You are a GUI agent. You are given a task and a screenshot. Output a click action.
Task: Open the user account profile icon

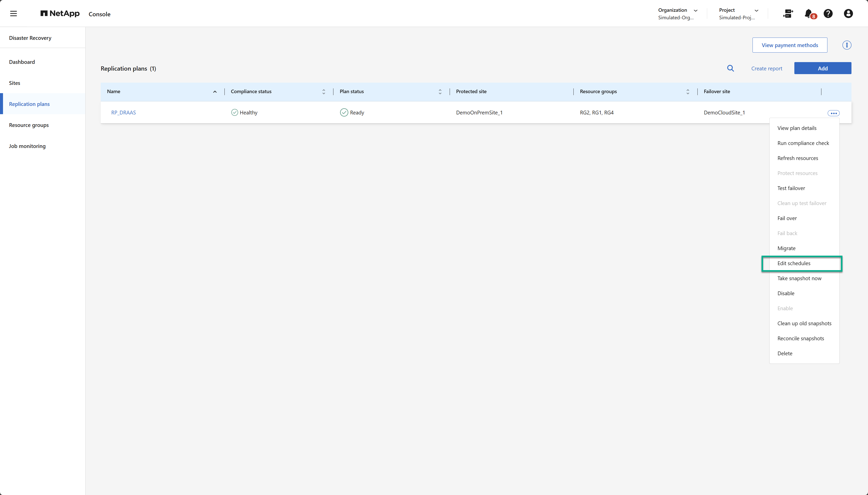coord(848,14)
